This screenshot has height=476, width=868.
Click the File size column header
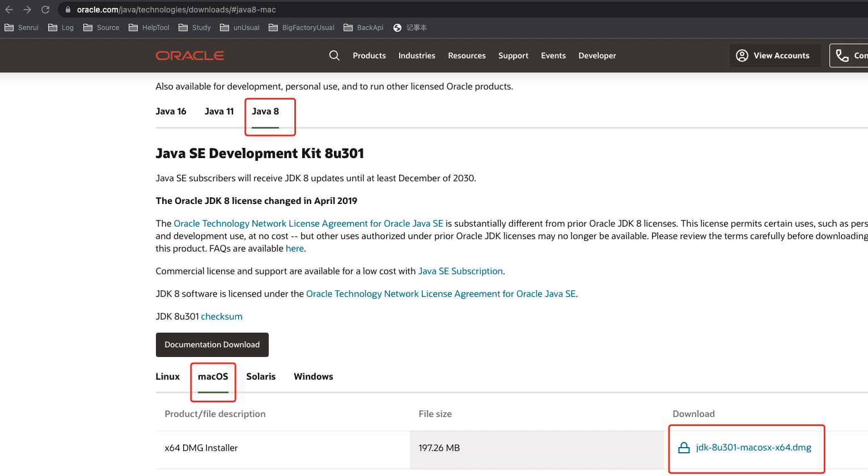tap(435, 414)
